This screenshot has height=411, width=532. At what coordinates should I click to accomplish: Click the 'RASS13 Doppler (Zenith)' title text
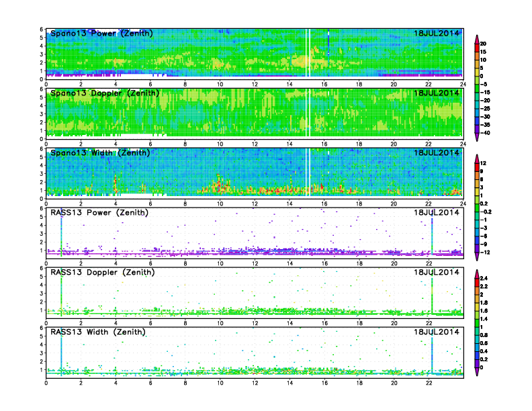click(x=103, y=272)
